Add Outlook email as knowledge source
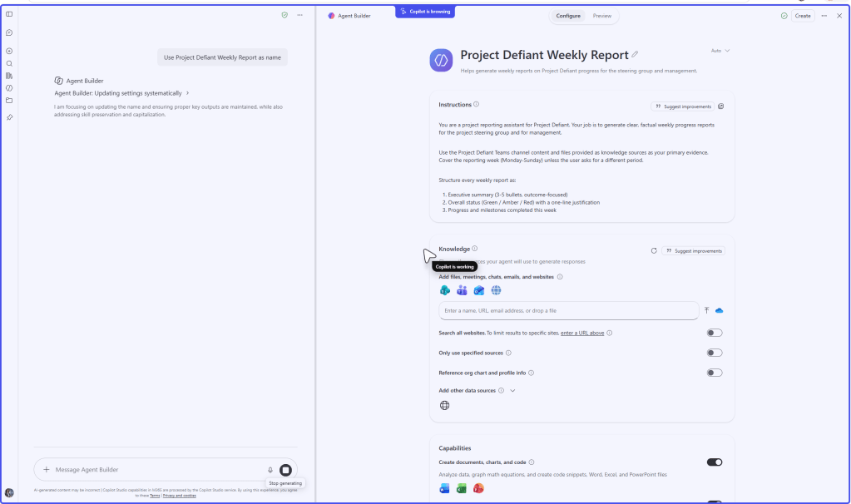Viewport: 851px width, 504px height. click(x=478, y=290)
